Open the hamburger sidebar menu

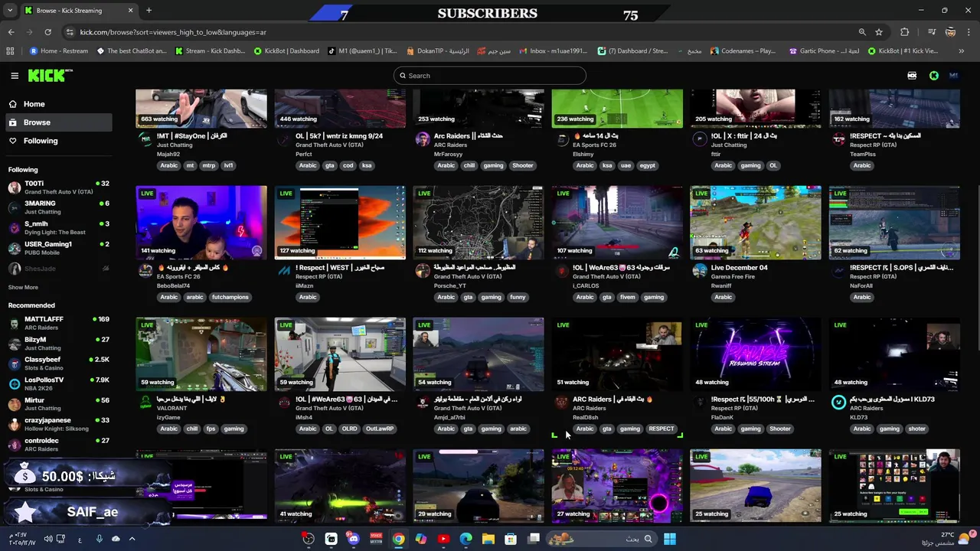(15, 76)
